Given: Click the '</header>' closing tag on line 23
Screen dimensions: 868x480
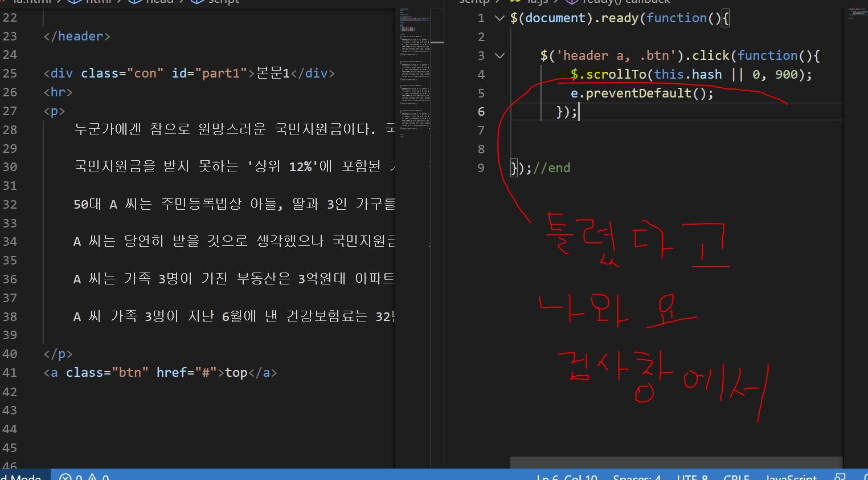Looking at the screenshot, I should tap(77, 36).
